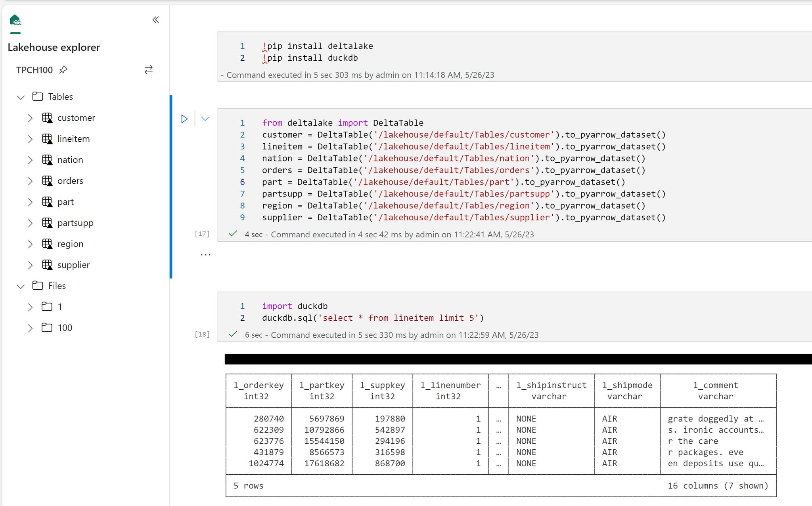
Task: Click the Files folder icon
Action: [38, 286]
